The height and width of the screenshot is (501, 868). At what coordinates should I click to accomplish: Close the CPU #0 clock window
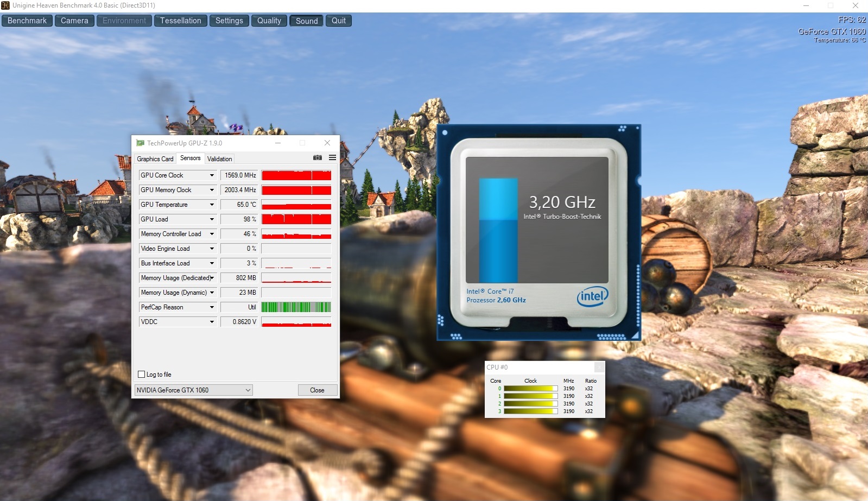[x=599, y=367]
